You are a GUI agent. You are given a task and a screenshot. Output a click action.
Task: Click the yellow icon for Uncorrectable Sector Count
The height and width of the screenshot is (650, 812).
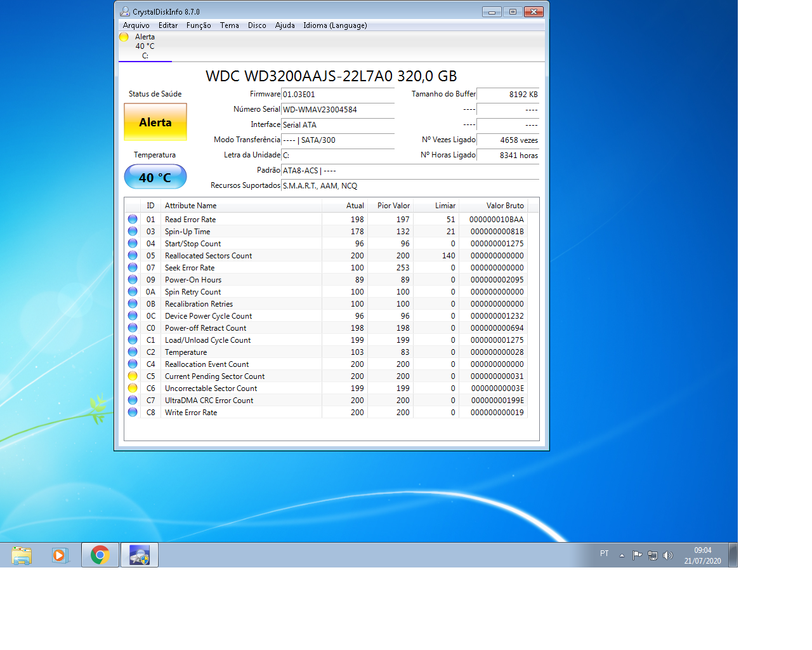point(133,388)
